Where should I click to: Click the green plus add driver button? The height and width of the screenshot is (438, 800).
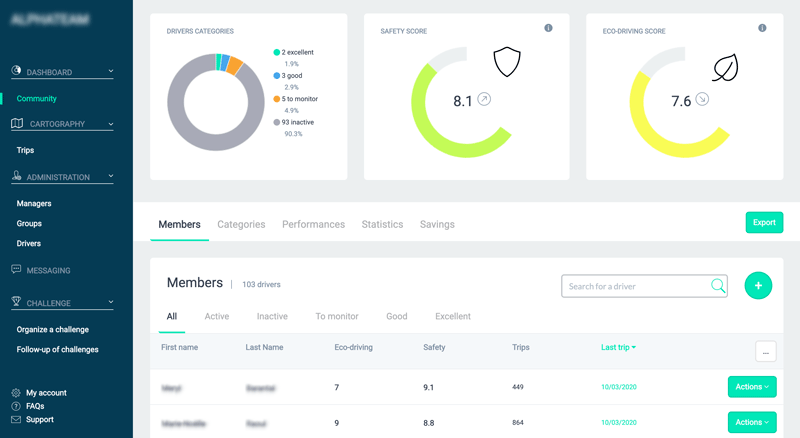pos(758,286)
